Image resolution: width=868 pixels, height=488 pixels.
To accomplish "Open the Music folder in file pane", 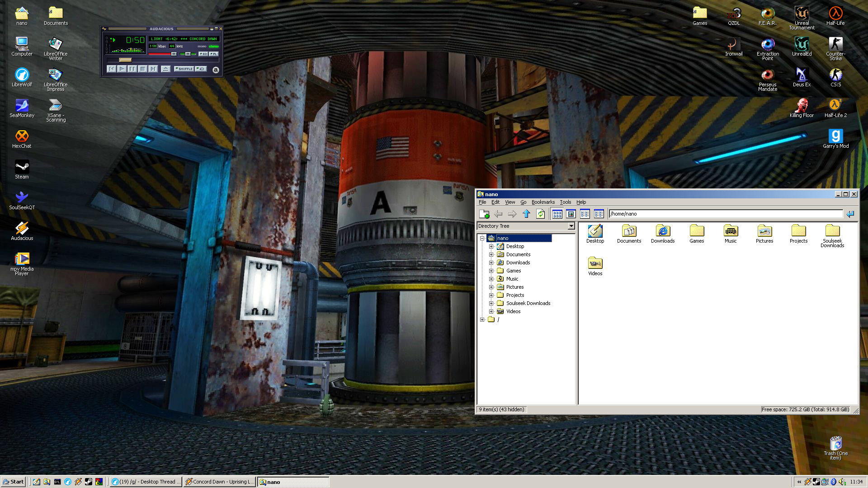I will click(731, 234).
